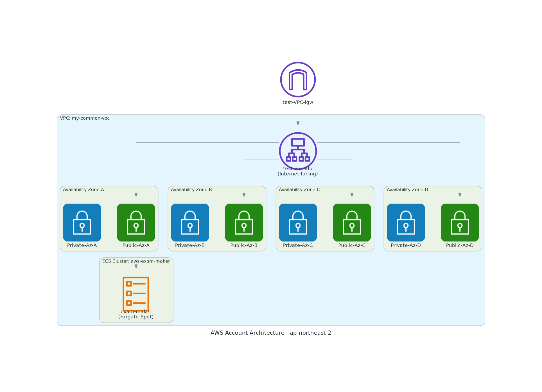
Task: Select the Public-Az-D subnet icon
Action: pos(460,222)
